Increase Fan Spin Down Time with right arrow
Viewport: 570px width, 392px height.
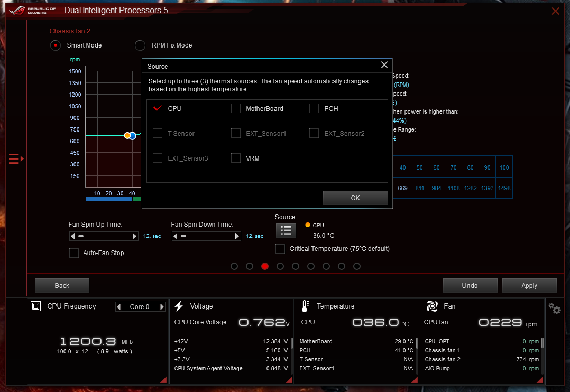(237, 236)
